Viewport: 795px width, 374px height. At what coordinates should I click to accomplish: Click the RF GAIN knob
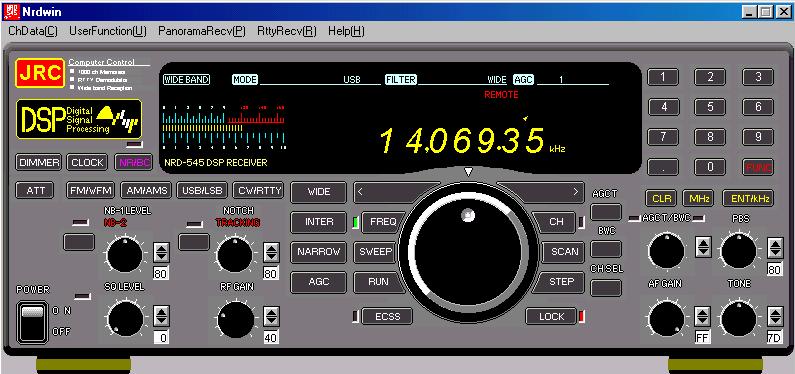(235, 319)
